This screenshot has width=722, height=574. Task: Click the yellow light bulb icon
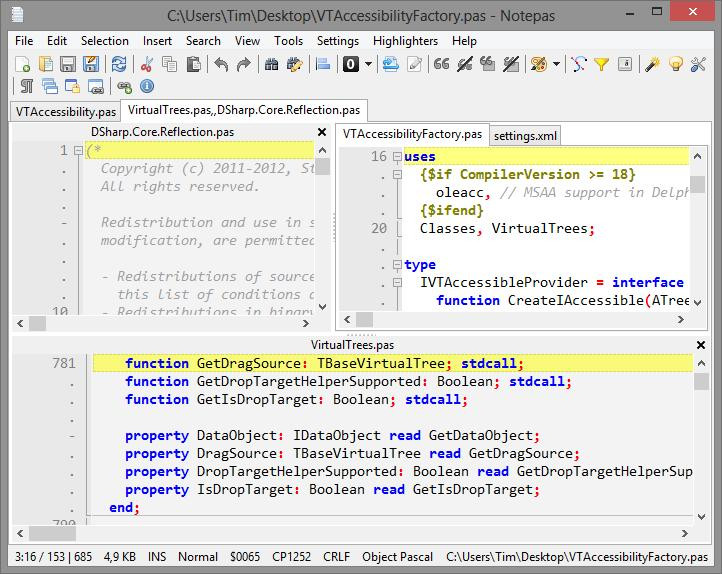675,64
